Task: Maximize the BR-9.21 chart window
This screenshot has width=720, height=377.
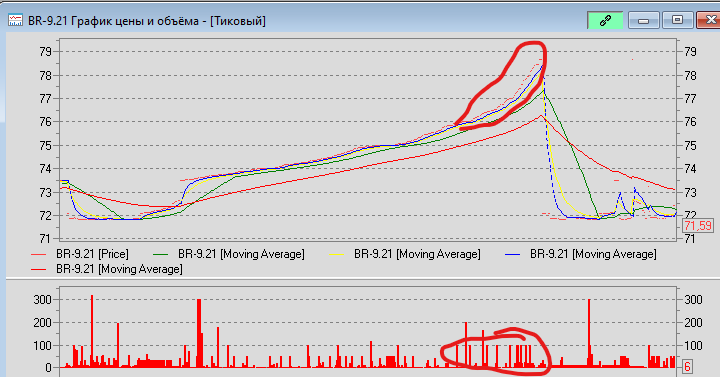Action: [x=677, y=21]
